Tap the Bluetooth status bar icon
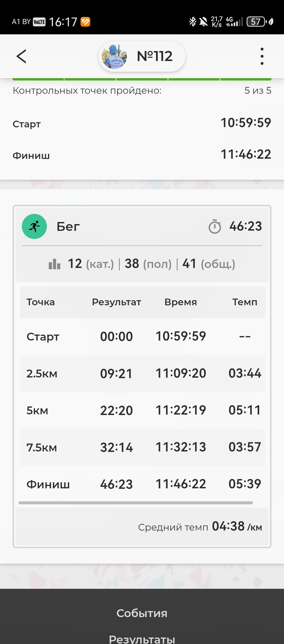284x644 pixels. (x=193, y=22)
